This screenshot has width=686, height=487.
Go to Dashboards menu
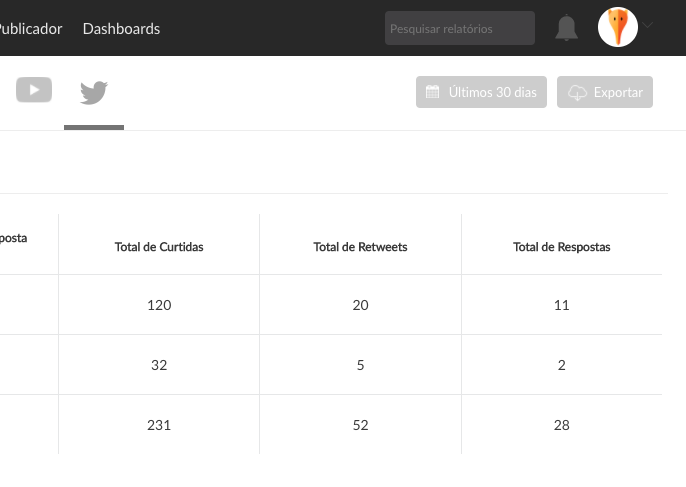[121, 29]
